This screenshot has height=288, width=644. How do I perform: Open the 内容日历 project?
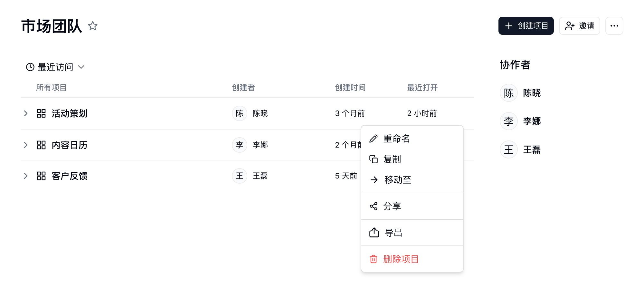pos(70,145)
